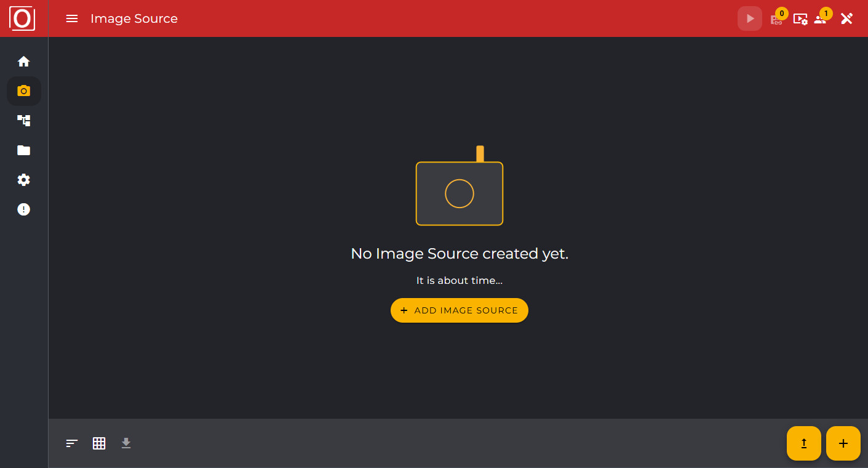868x468 pixels.
Task: Select the Image Source camera icon
Action: click(23, 91)
